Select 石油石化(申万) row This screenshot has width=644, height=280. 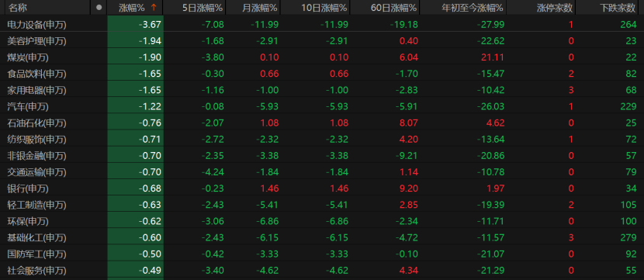[322, 123]
